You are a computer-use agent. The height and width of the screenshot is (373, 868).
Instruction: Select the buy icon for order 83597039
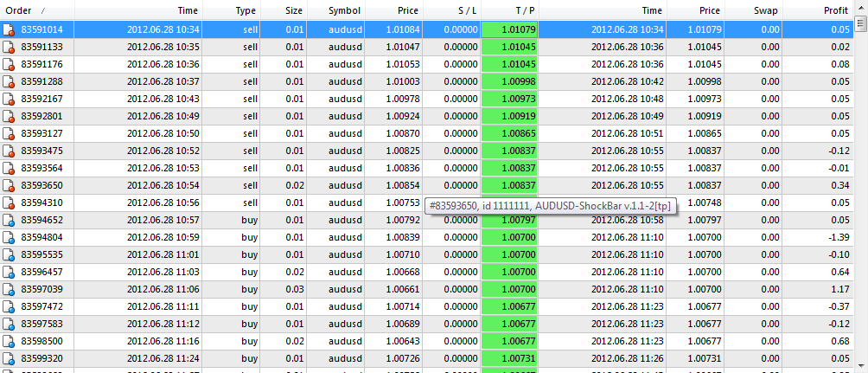point(9,289)
